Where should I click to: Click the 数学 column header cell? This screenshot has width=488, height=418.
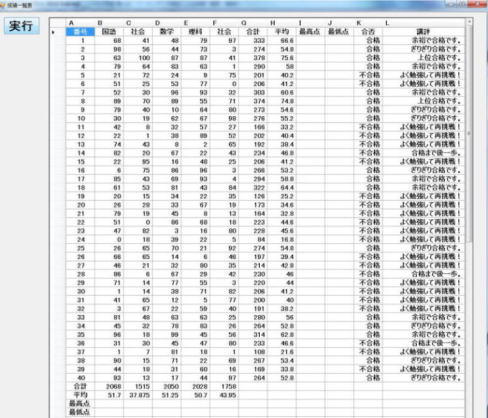(167, 32)
